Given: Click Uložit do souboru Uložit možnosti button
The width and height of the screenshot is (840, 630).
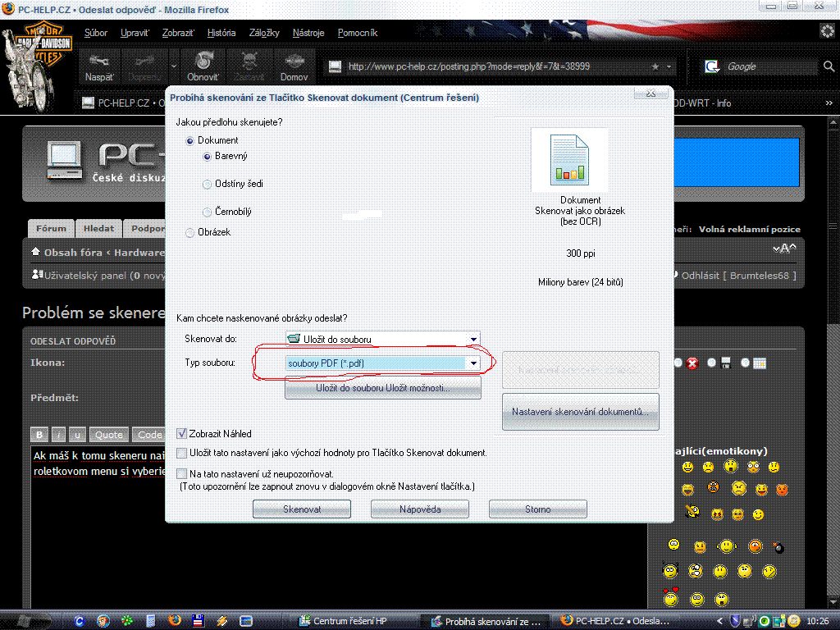Looking at the screenshot, I should [383, 388].
